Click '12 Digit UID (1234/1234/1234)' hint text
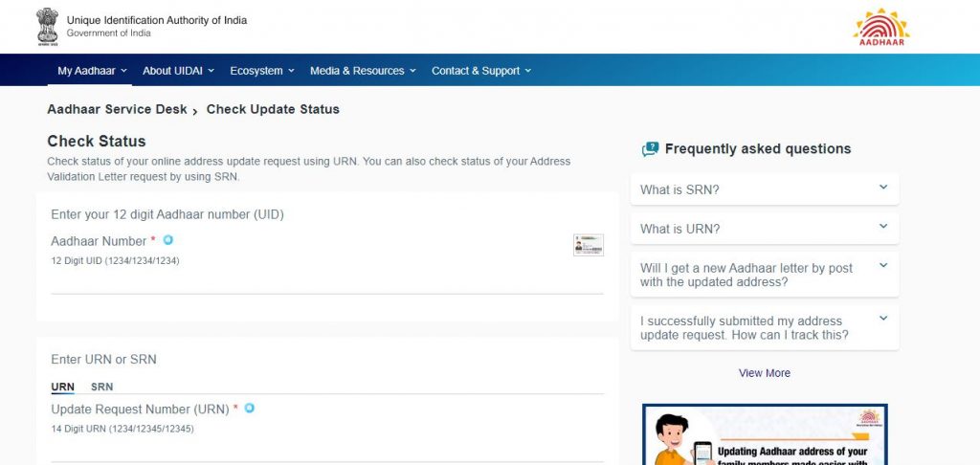 tap(115, 260)
